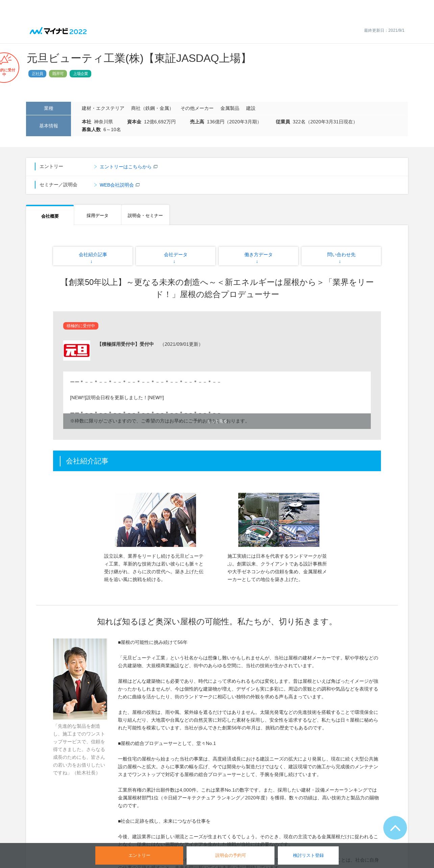Click the 検討リスト登録 button

tap(308, 855)
